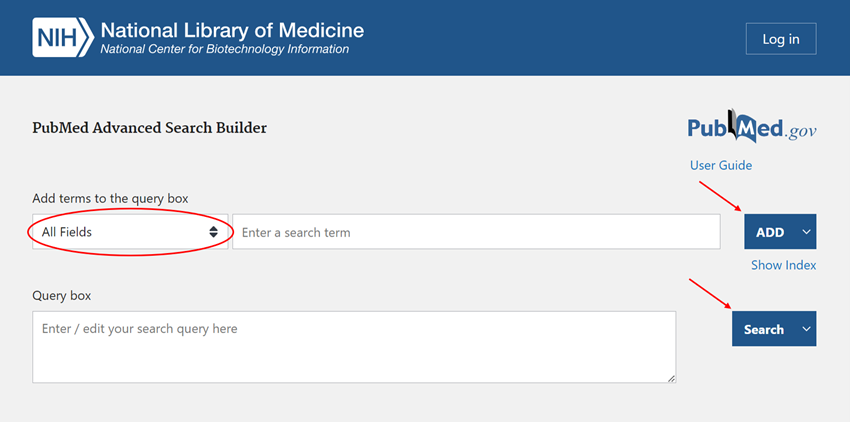The width and height of the screenshot is (850, 422).
Task: Expand the ADD button chevron options
Action: [807, 232]
